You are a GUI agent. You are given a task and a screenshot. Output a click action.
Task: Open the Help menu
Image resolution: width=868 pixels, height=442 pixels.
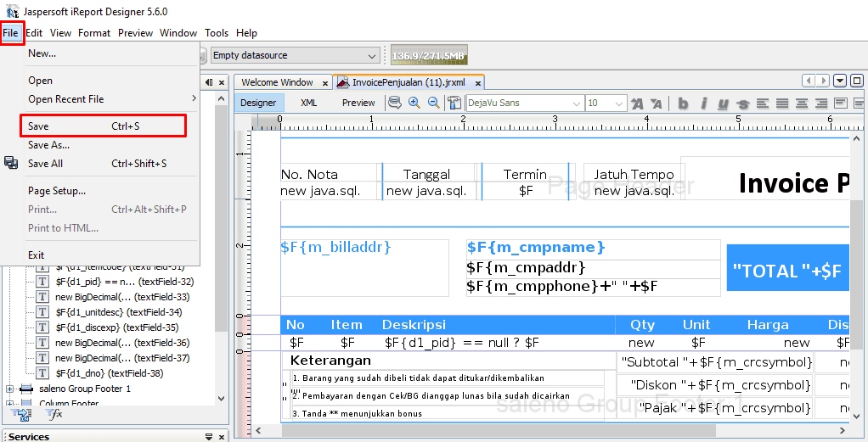point(246,32)
